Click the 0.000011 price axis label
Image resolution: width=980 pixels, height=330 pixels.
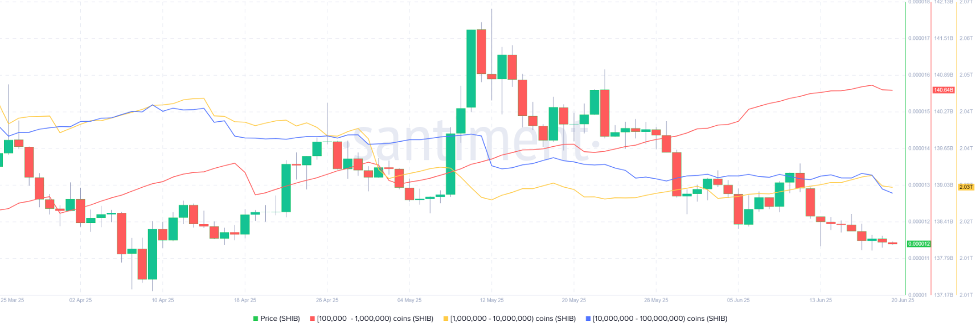tap(919, 258)
